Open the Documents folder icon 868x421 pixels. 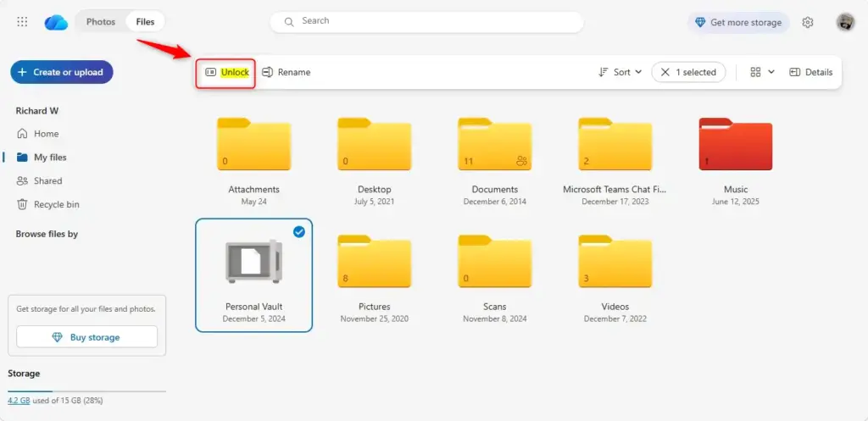coord(495,144)
